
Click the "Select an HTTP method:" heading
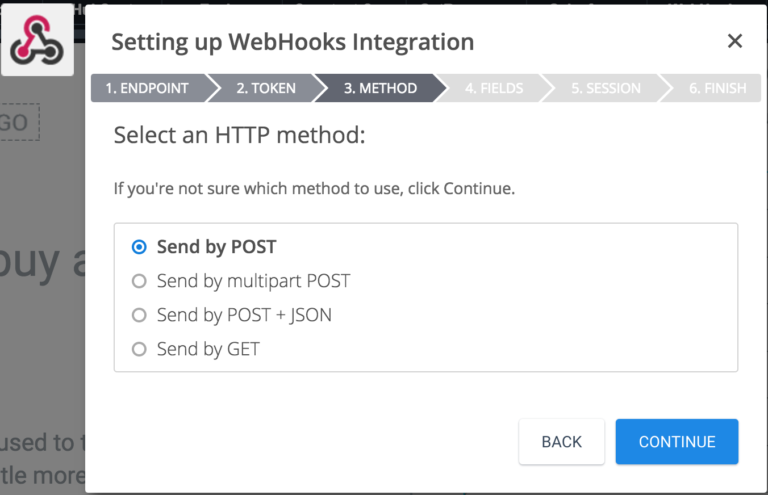click(239, 135)
